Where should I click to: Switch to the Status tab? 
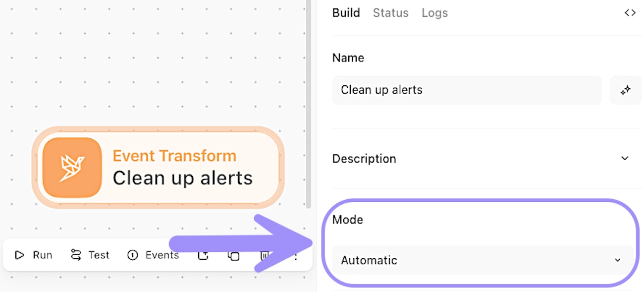[x=390, y=13]
